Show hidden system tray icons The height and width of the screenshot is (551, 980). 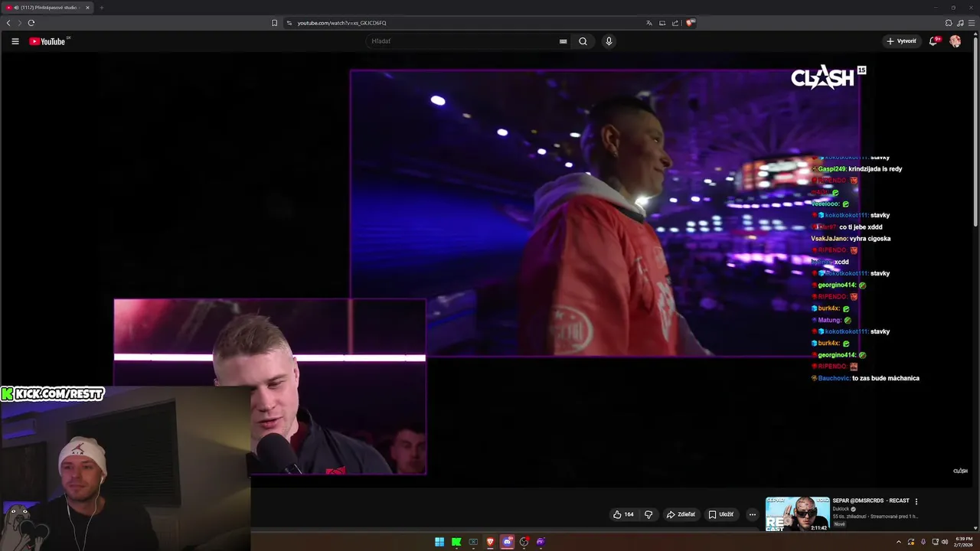899,542
